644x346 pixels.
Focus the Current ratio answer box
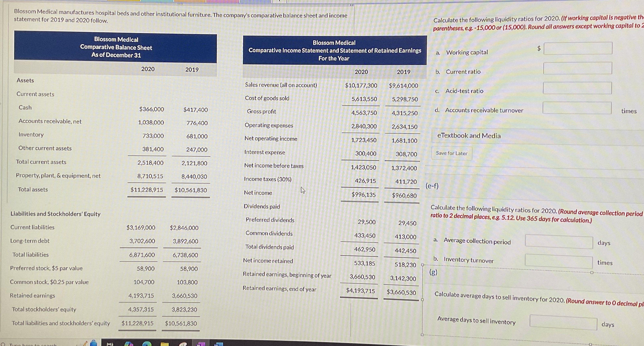tap(577, 68)
